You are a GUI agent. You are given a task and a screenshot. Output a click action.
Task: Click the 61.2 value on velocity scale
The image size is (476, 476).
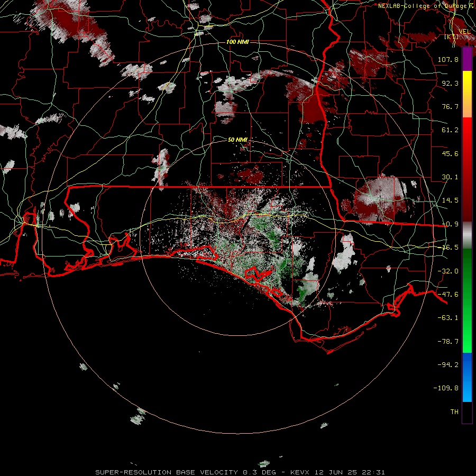pyautogui.click(x=450, y=130)
